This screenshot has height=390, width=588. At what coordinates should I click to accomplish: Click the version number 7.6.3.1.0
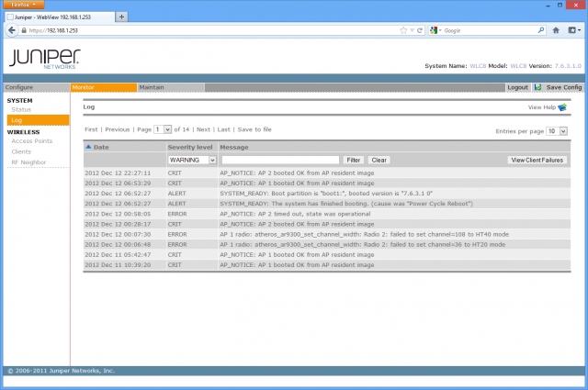pos(568,66)
